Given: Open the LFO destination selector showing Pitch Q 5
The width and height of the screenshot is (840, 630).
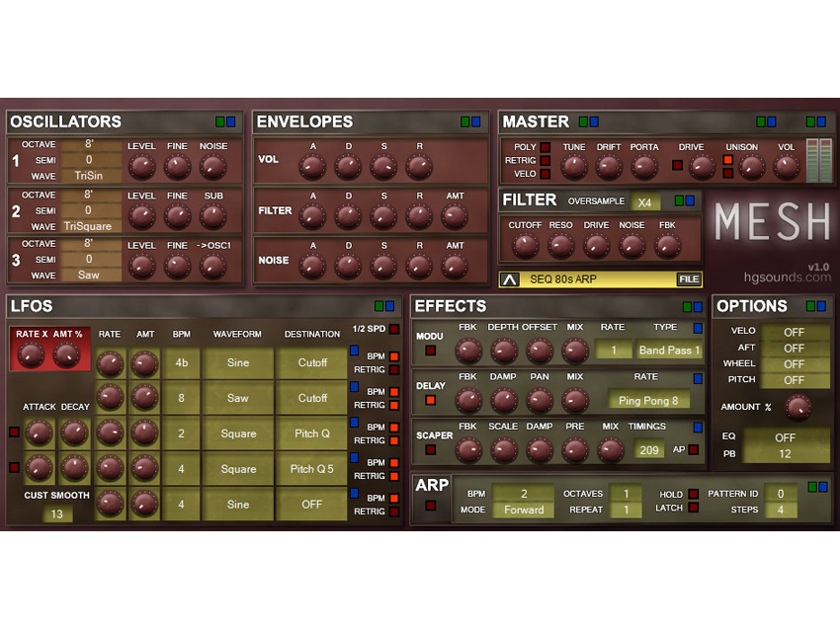Looking at the screenshot, I should click(x=311, y=469).
